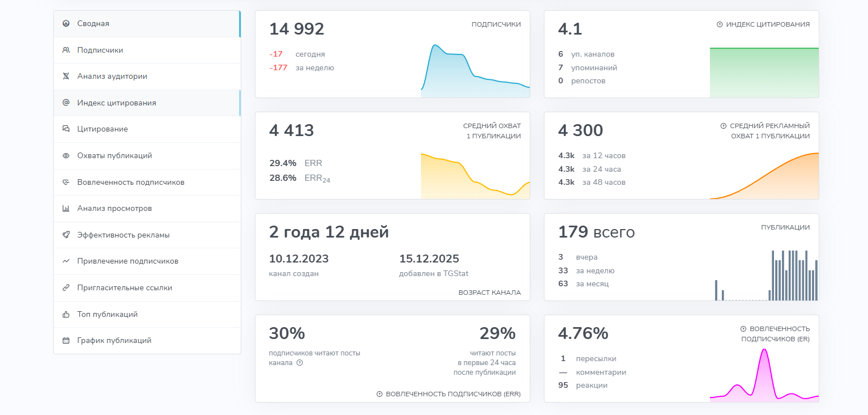Image resolution: width=868 pixels, height=415 pixels.
Task: Click the Сводная dashboard icon in sidebar
Action: [66, 23]
